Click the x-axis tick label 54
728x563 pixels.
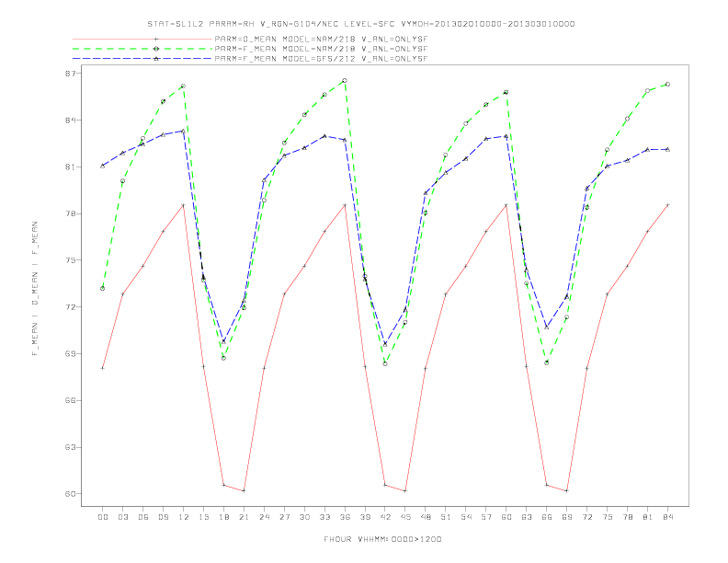[x=466, y=517]
